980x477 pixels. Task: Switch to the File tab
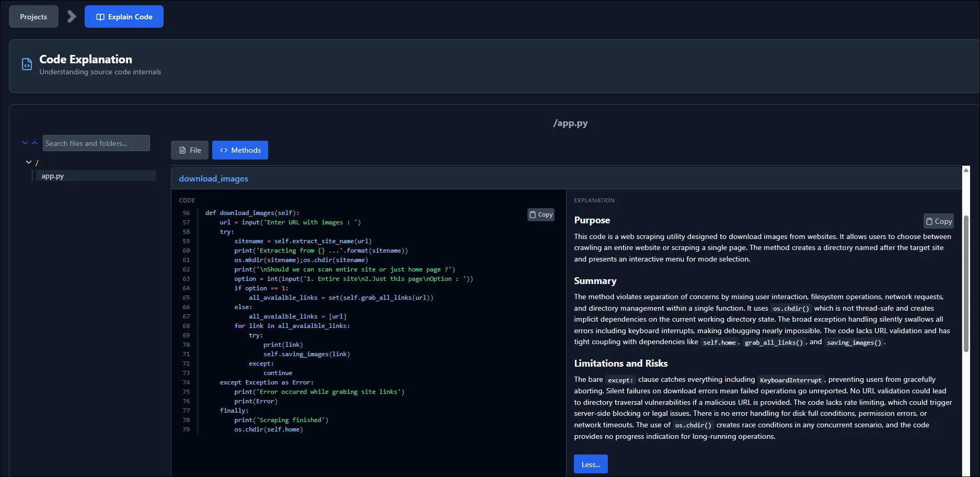190,150
